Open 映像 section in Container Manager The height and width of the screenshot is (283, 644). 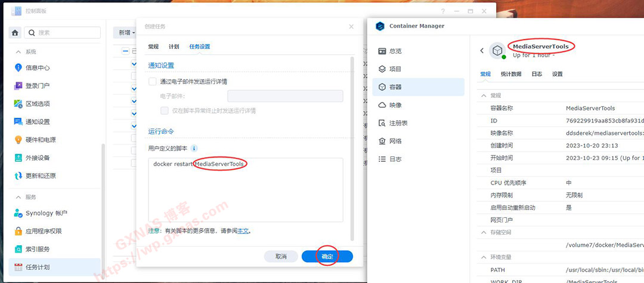point(395,105)
